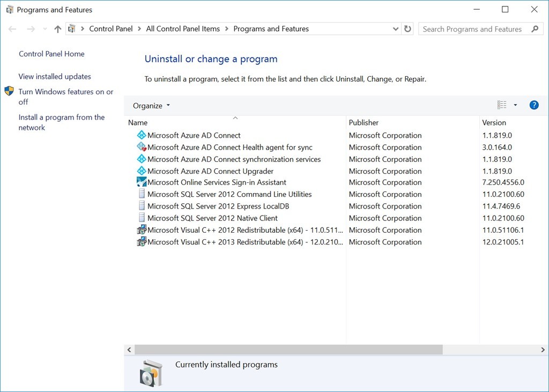The width and height of the screenshot is (549, 392).
Task: Click the SQL Server 2012 Native Client icon
Action: pyautogui.click(x=142, y=218)
